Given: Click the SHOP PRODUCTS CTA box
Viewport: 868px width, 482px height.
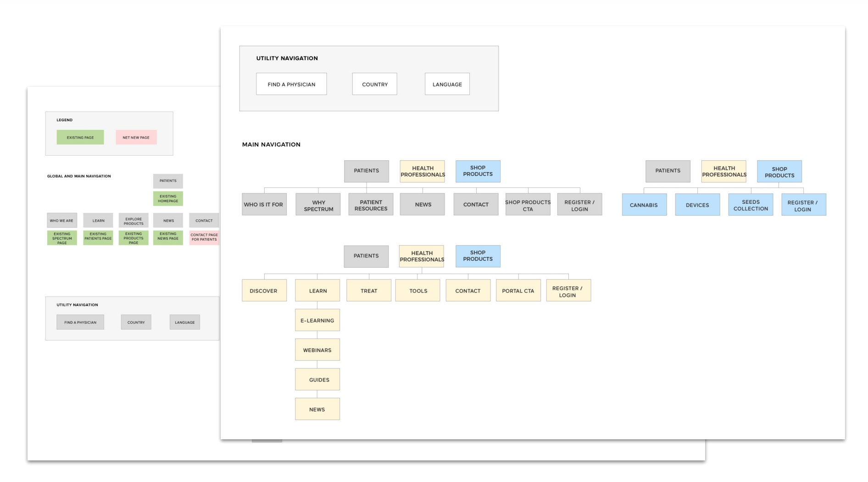Looking at the screenshot, I should [528, 205].
